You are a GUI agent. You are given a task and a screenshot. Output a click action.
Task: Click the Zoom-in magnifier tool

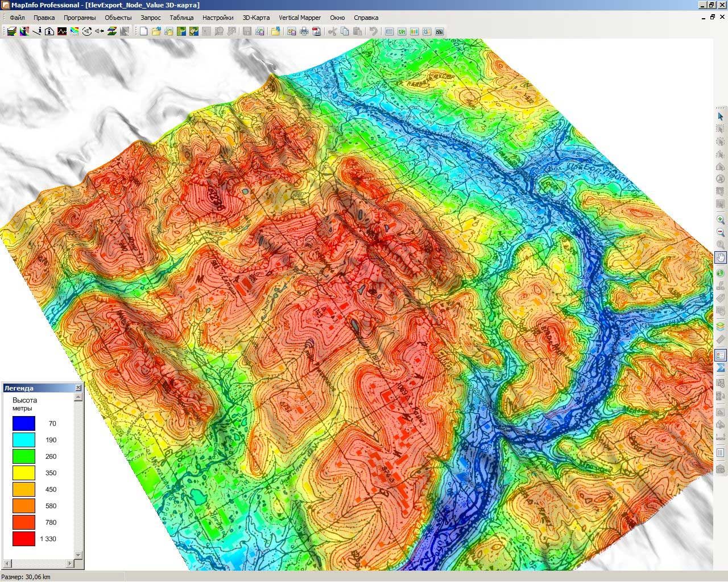click(x=721, y=220)
